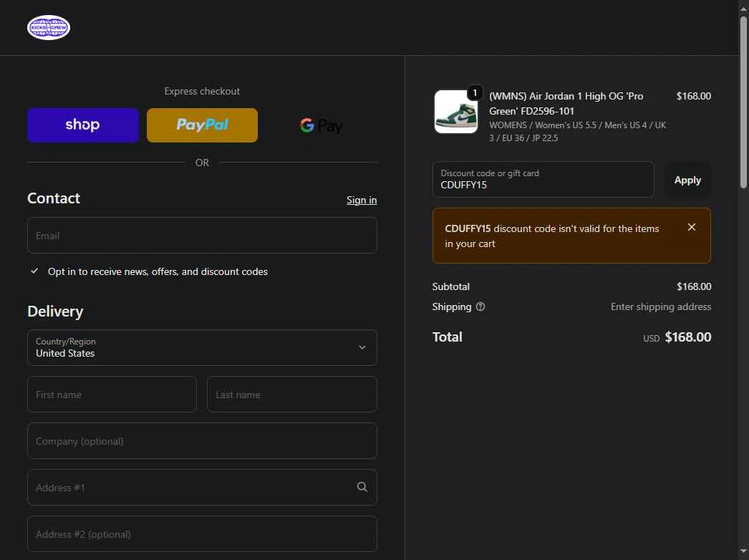Click the KicksCrew logo
The width and height of the screenshot is (749, 560).
49,28
